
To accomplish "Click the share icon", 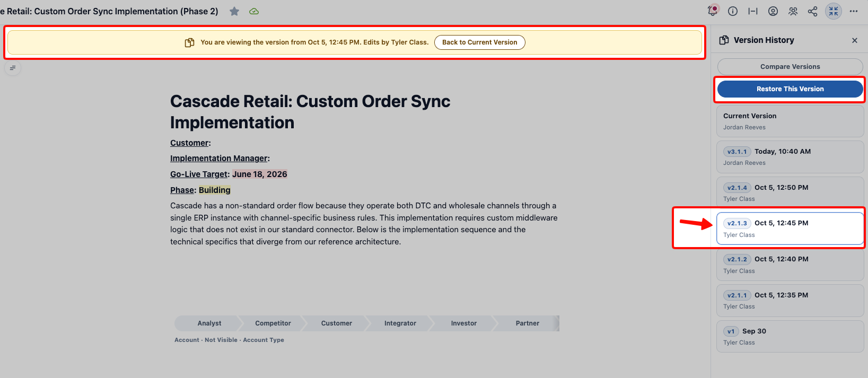I will coord(812,11).
